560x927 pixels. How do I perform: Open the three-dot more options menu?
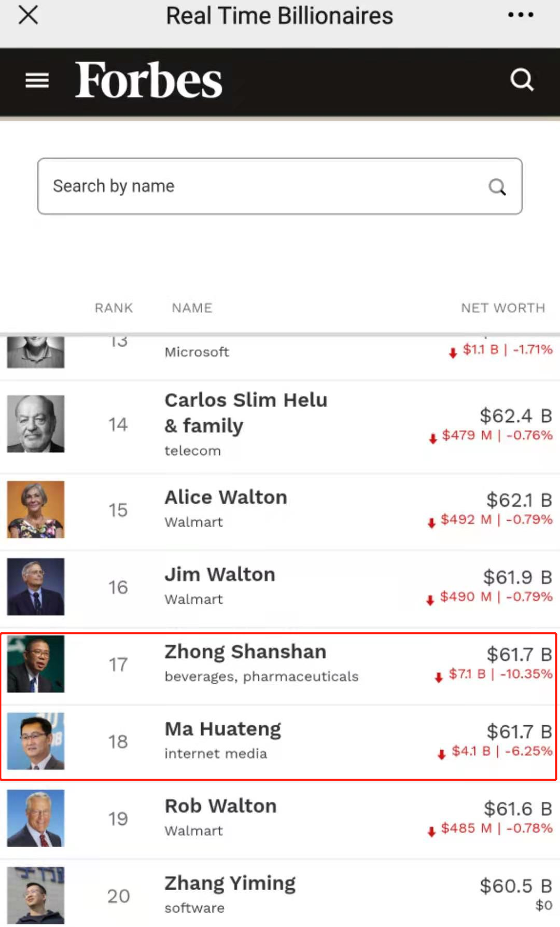tap(521, 15)
